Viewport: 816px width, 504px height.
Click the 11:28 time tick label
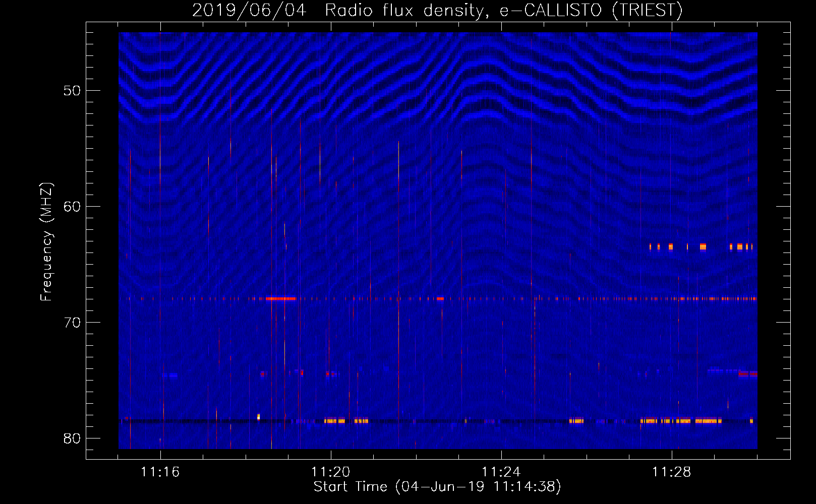click(x=671, y=472)
